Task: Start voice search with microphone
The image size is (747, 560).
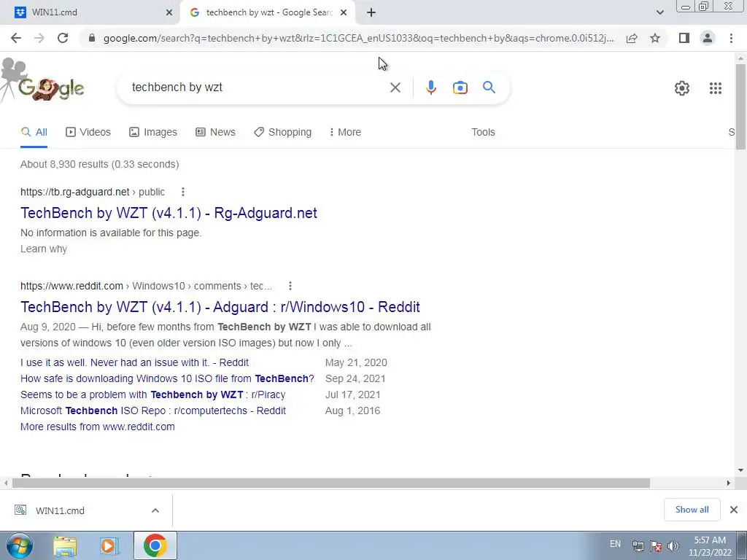Action: coord(430,87)
